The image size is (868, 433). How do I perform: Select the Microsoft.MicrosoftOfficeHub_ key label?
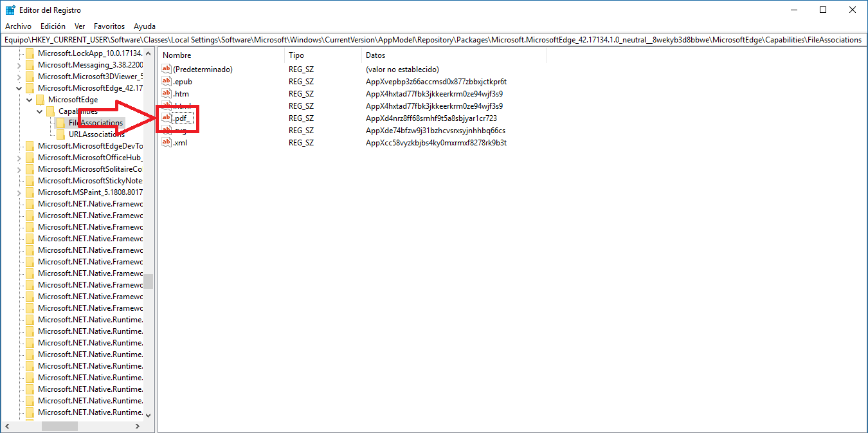[90, 158]
